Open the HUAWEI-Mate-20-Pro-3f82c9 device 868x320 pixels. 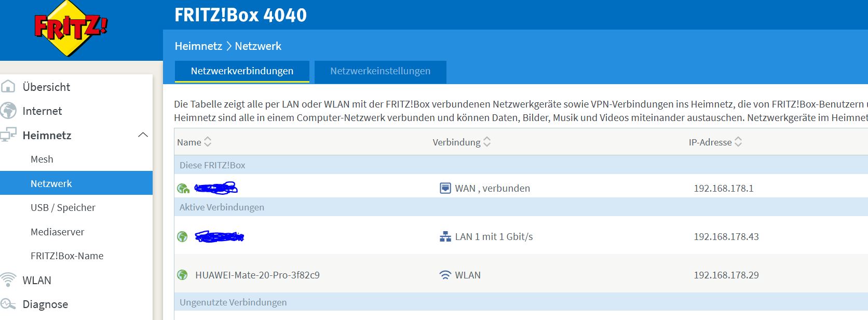pyautogui.click(x=257, y=275)
